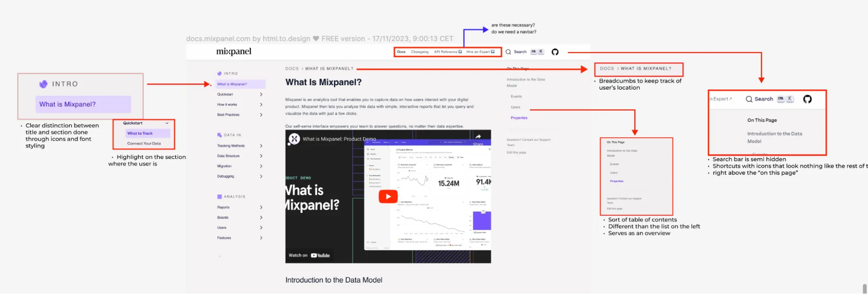868x294 pixels.
Task: Click the mixpanel logo in the page header
Action: 234,52
